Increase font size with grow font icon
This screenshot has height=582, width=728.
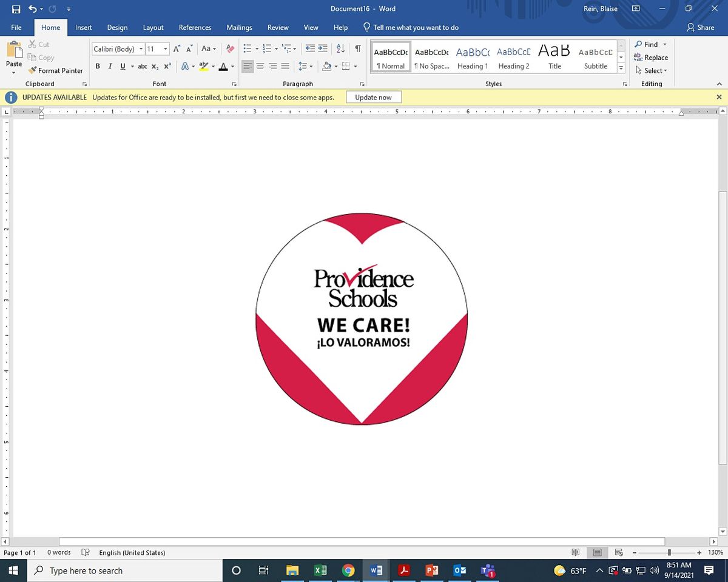[177, 48]
